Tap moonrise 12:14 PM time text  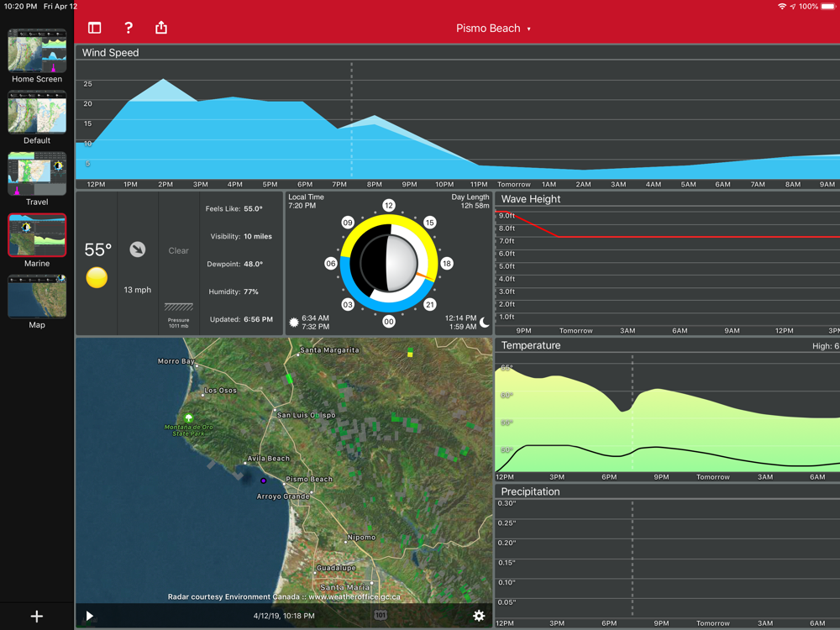[460, 318]
